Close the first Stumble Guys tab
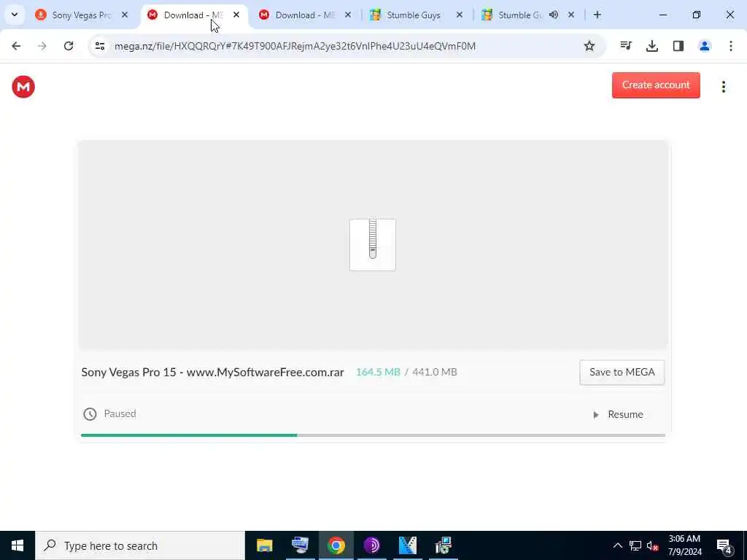Viewport: 747px width, 560px height. (460, 15)
